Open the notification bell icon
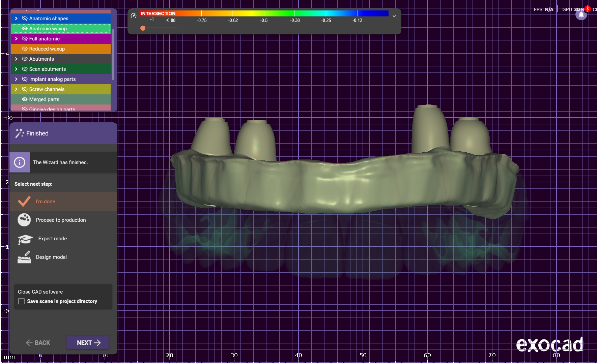Image resolution: width=597 pixels, height=364 pixels. click(x=581, y=15)
